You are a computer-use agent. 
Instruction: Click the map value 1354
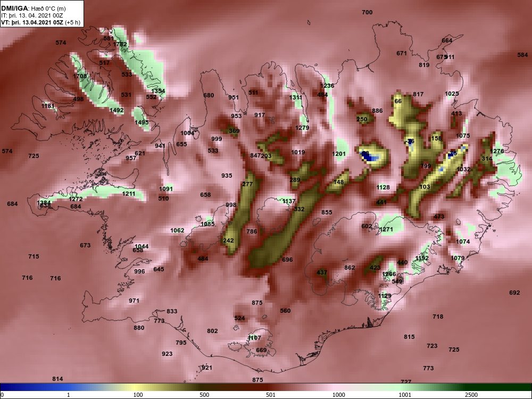(158, 92)
